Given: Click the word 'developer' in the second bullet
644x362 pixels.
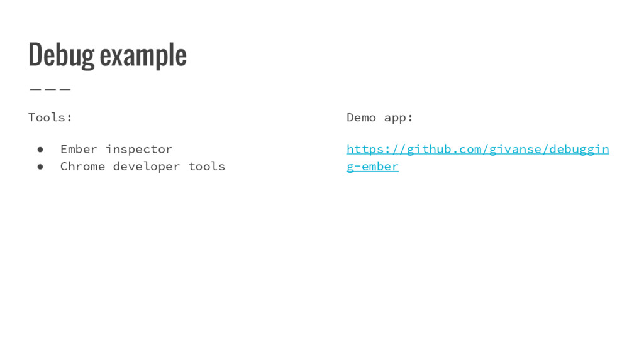Looking at the screenshot, I should point(147,167).
